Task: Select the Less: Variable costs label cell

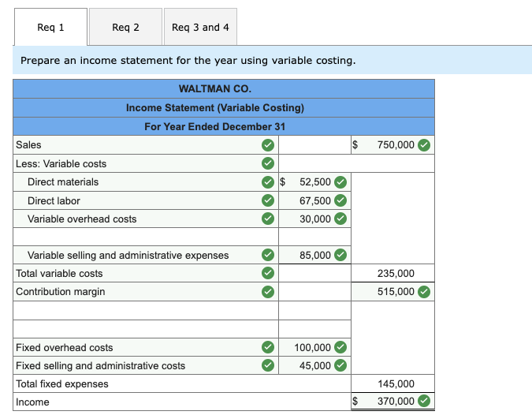Action: click(146, 163)
